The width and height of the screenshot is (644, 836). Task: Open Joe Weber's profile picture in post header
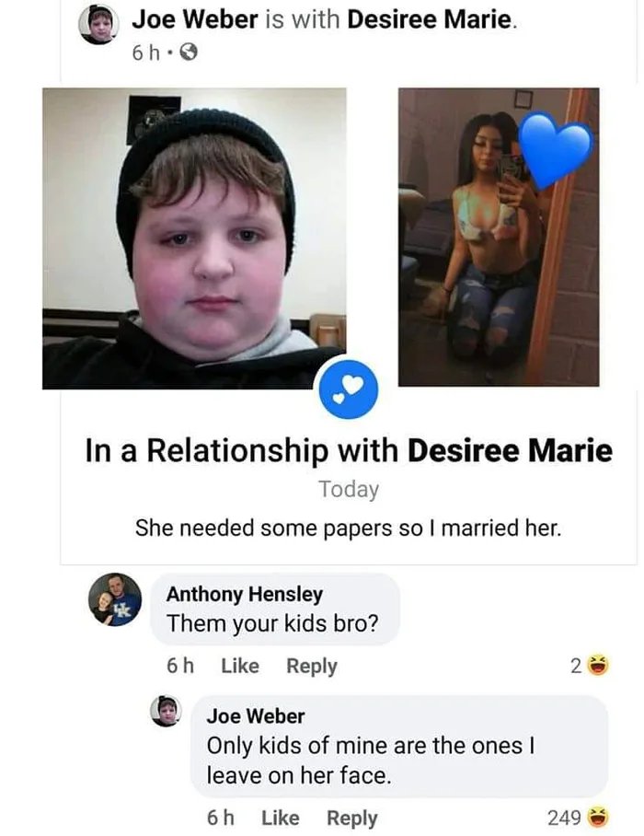(x=98, y=25)
